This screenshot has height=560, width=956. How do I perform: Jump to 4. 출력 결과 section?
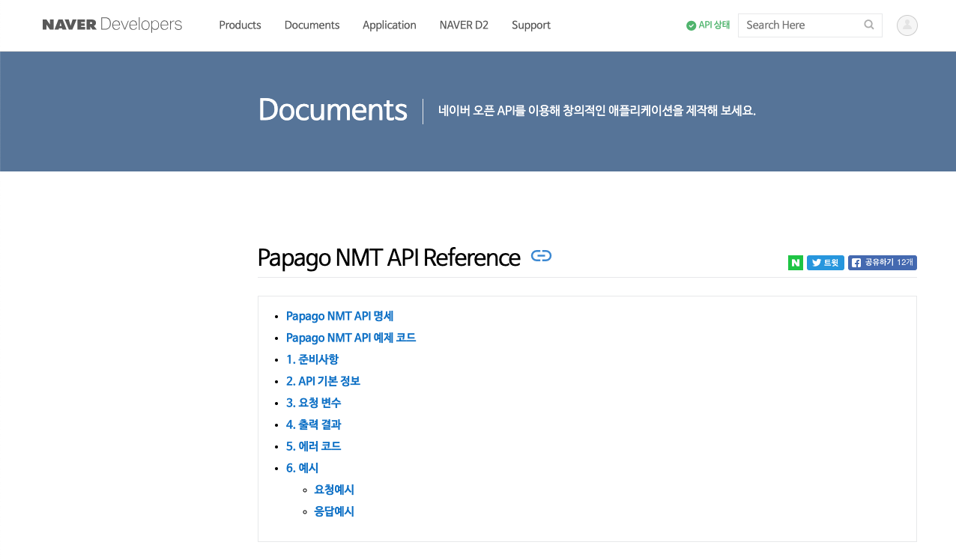[313, 424]
